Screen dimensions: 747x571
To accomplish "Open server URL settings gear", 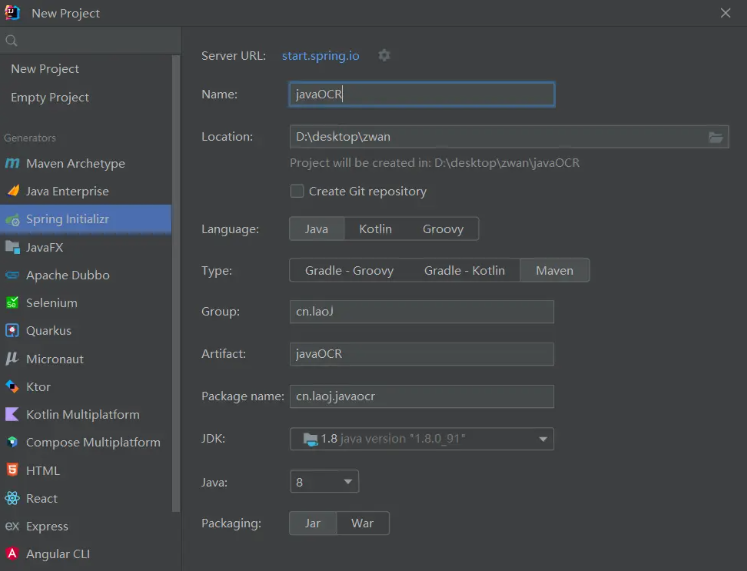I will (x=384, y=56).
